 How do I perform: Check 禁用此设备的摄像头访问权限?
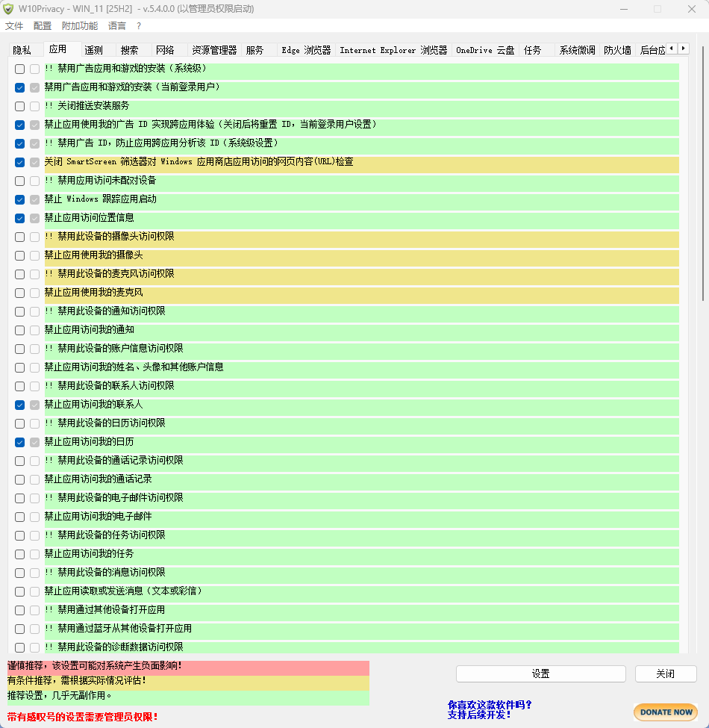(x=19, y=237)
